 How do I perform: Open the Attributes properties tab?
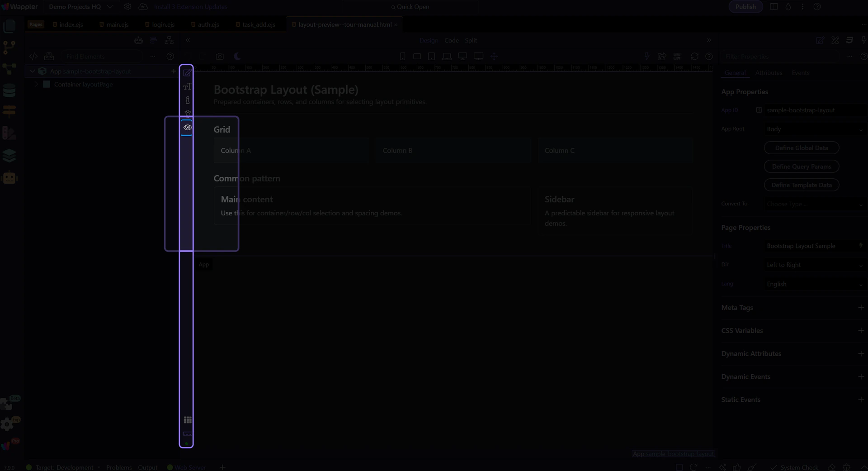coord(768,73)
